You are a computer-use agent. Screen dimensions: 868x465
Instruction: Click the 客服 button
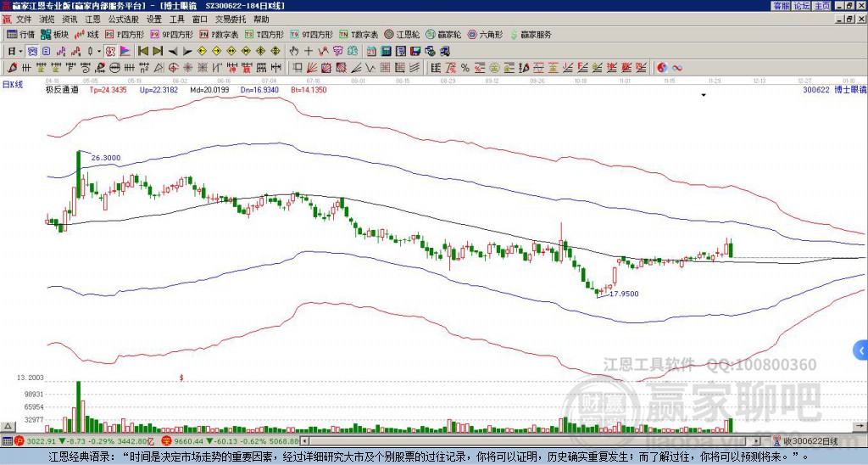[x=782, y=6]
